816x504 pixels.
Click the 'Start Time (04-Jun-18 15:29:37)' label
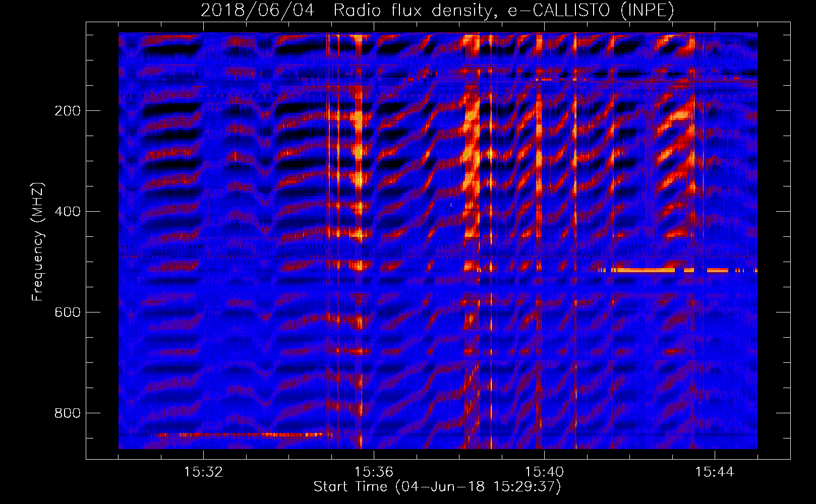pyautogui.click(x=437, y=487)
